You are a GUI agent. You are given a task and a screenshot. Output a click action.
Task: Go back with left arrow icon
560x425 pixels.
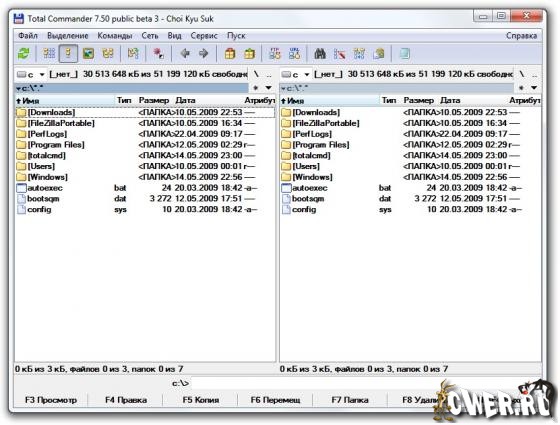click(185, 54)
